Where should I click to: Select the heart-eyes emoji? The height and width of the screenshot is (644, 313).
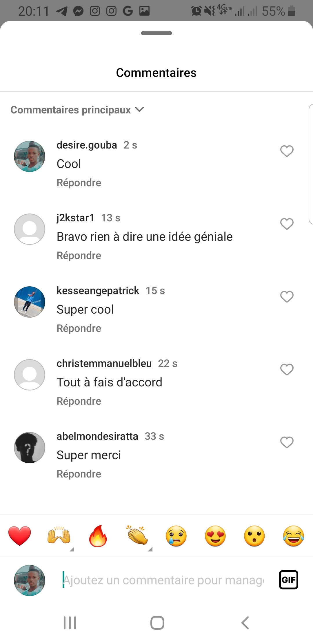pos(215,536)
